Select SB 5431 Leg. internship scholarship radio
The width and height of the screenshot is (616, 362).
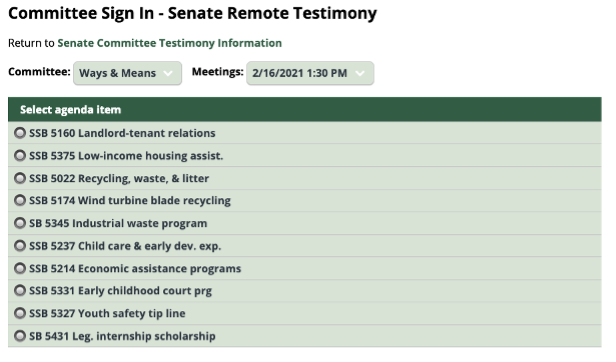tap(20, 336)
